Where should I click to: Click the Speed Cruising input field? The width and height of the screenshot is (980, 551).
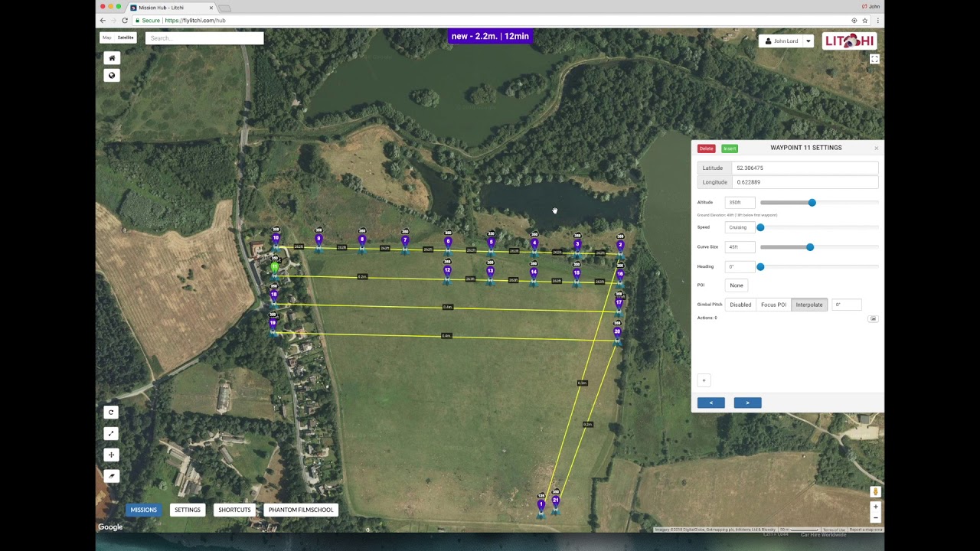click(x=740, y=227)
